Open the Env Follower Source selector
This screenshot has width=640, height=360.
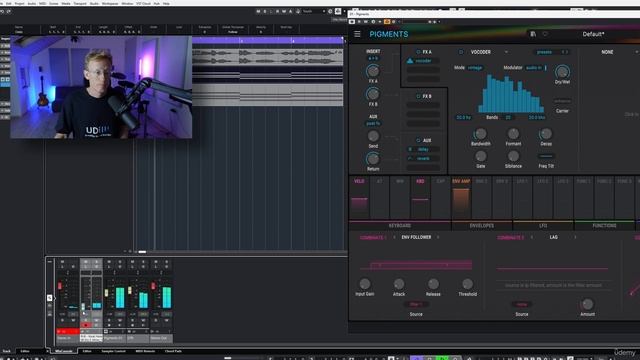(416, 304)
